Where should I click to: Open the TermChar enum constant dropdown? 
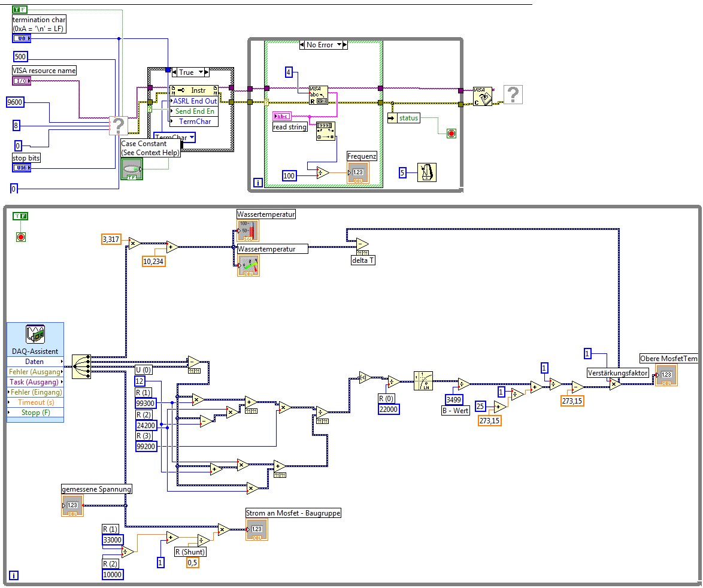click(x=192, y=137)
